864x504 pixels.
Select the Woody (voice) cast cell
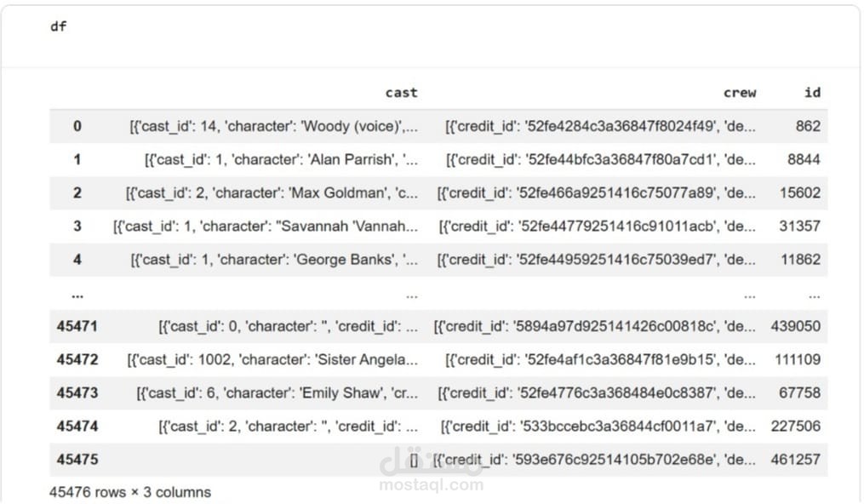pyautogui.click(x=273, y=126)
